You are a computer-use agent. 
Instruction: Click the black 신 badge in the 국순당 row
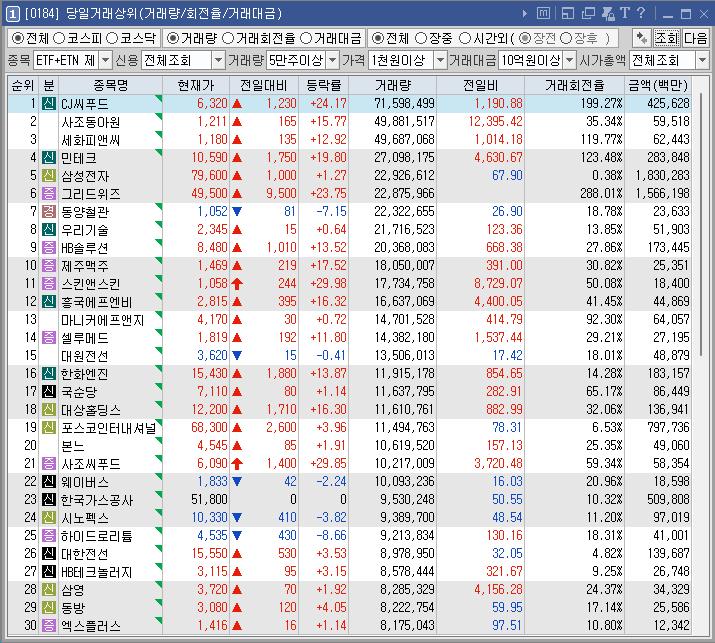tap(49, 391)
